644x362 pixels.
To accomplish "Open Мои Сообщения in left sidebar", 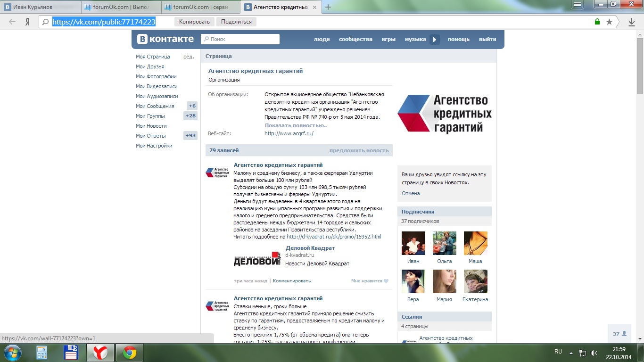I will point(155,106).
